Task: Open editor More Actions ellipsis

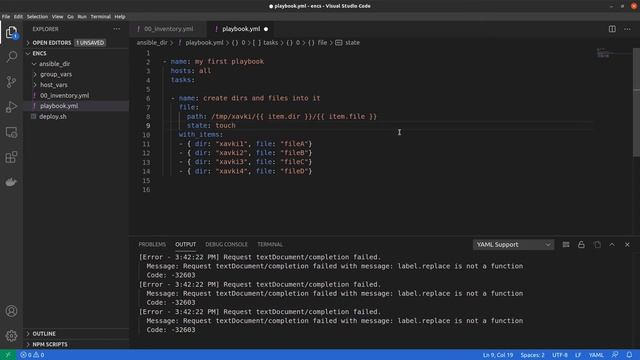Action: coord(627,29)
